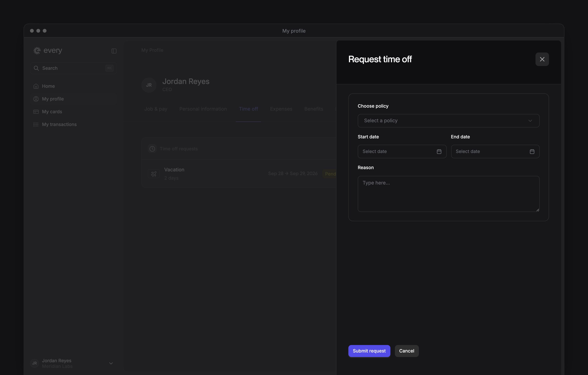Open My profile in the sidebar
Image resolution: width=588 pixels, height=375 pixels.
pyautogui.click(x=73, y=99)
